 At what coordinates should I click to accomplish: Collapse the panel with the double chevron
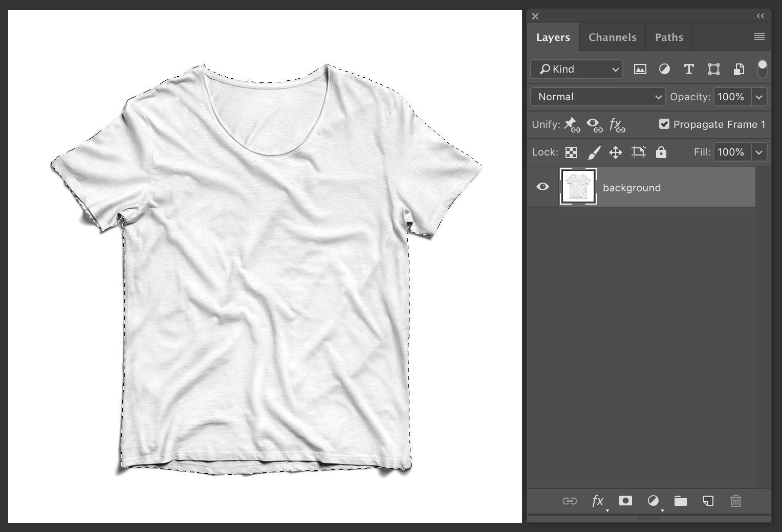point(761,16)
